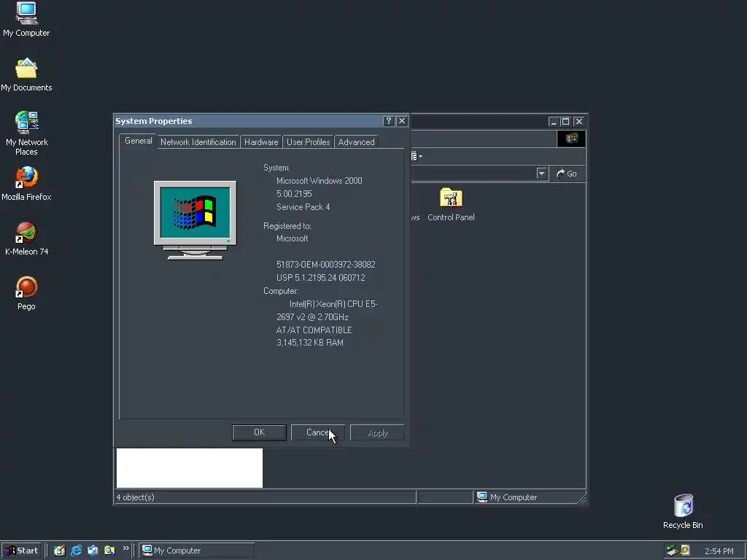
Task: Click the Microsoft Windows 2000 text
Action: (x=320, y=181)
